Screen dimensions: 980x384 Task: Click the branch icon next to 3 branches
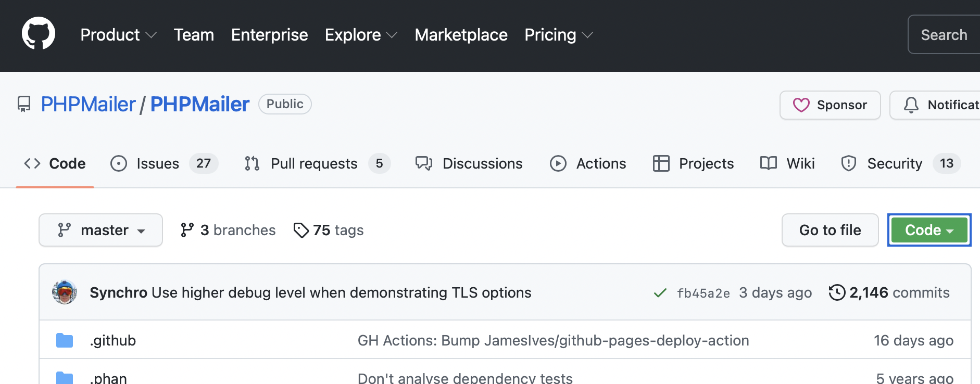187,230
